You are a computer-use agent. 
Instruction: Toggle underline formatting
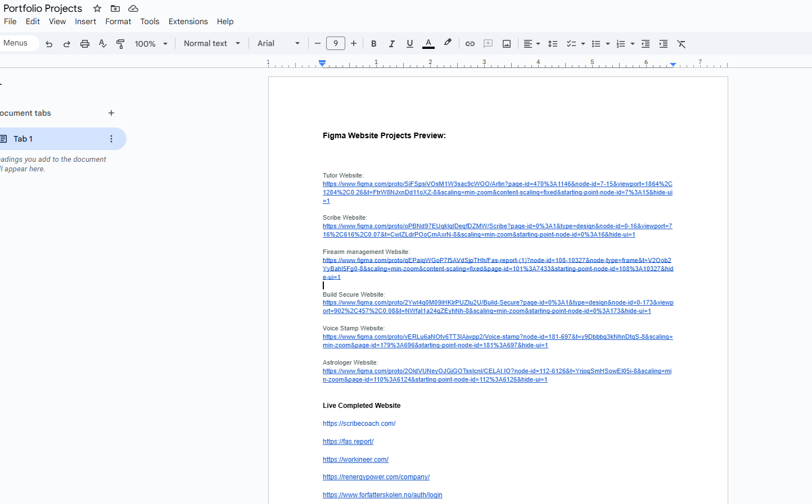pos(410,44)
